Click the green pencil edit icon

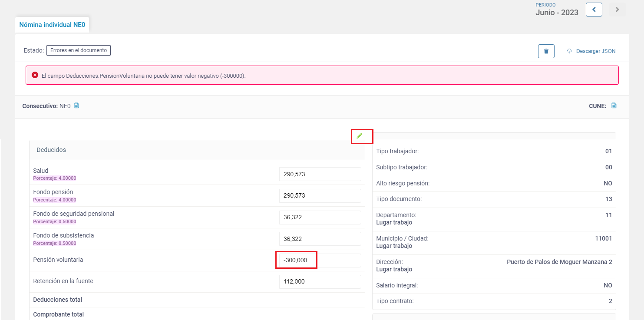[x=359, y=136]
